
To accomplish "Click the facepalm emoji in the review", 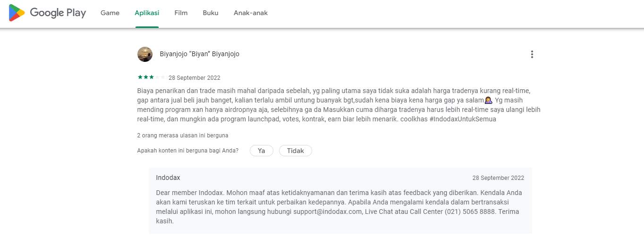I will coord(489,100).
